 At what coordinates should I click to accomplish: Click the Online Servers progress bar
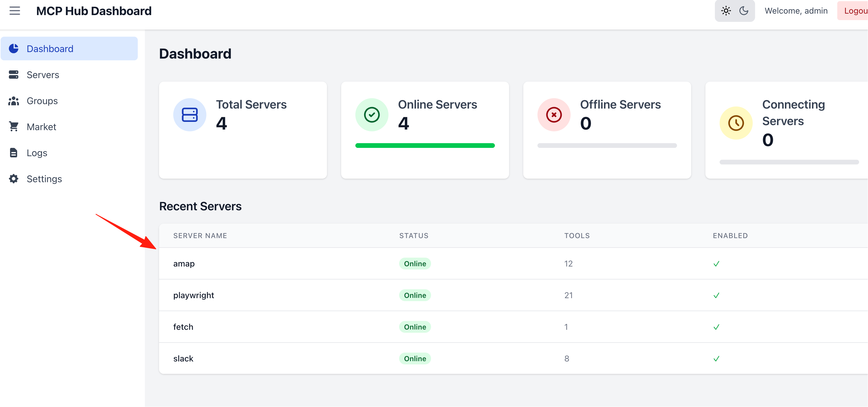(x=425, y=146)
